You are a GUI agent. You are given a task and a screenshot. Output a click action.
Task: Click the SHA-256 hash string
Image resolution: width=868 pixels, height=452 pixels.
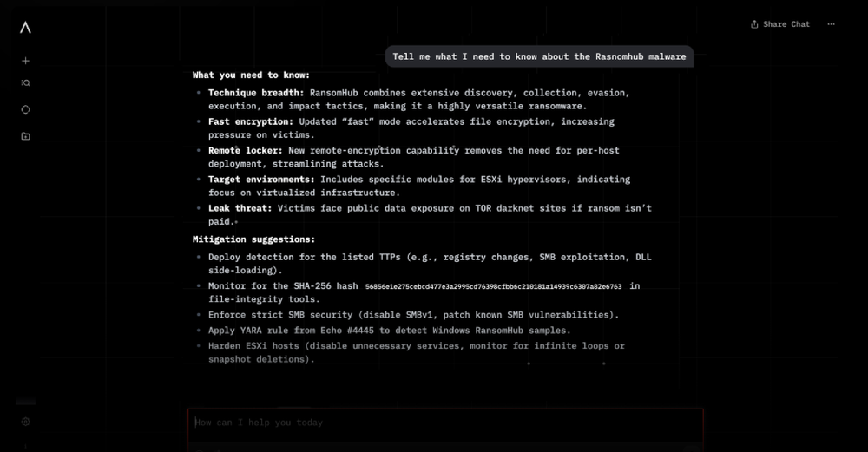(x=493, y=286)
